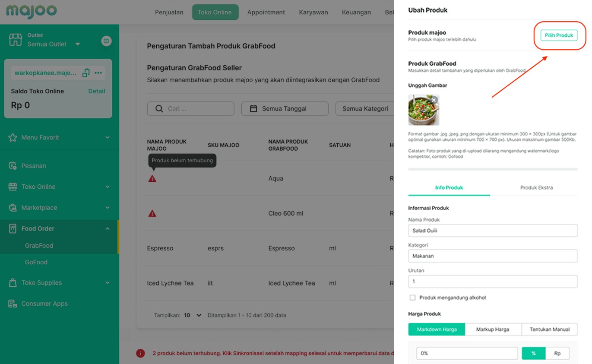This screenshot has width=592, height=364.
Task: Copy the warkopkanee store link icon
Action: click(86, 73)
